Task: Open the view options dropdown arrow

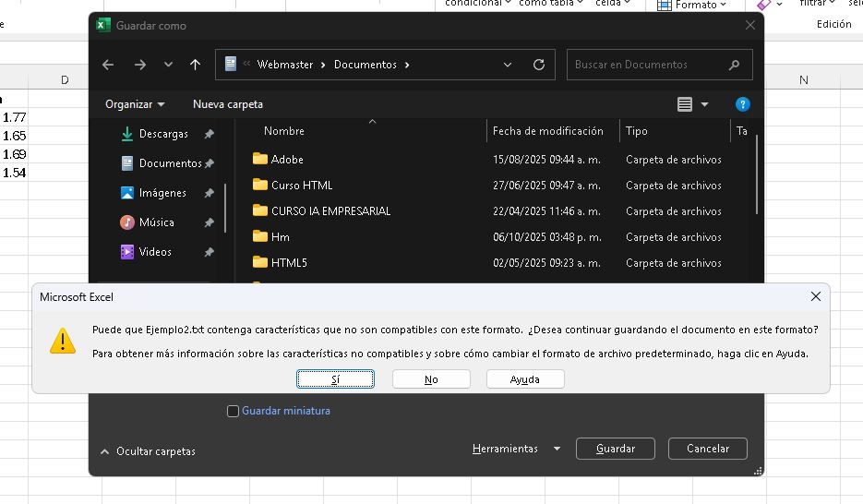Action: [x=704, y=104]
